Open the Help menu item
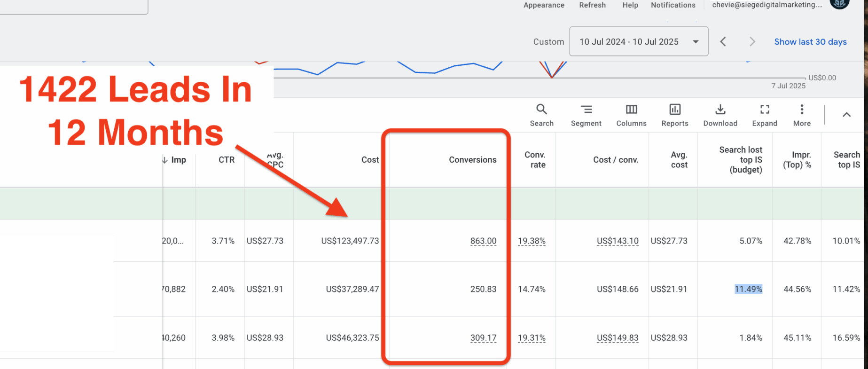 tap(630, 5)
